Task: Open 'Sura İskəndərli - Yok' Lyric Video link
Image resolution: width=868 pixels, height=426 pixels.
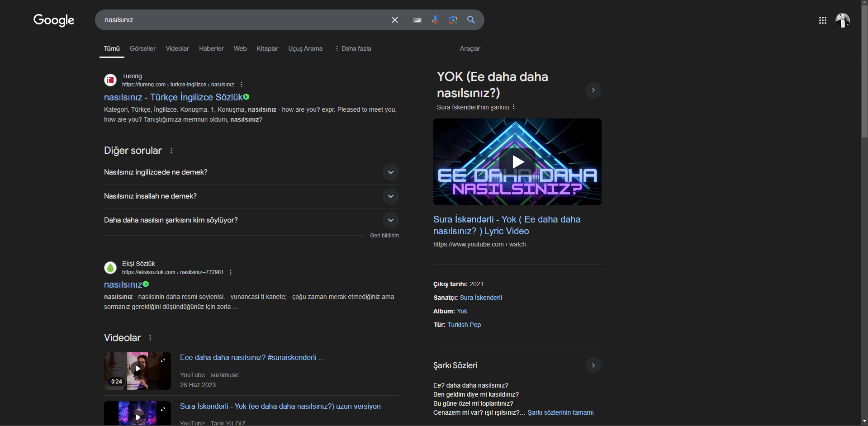Action: coord(507,225)
